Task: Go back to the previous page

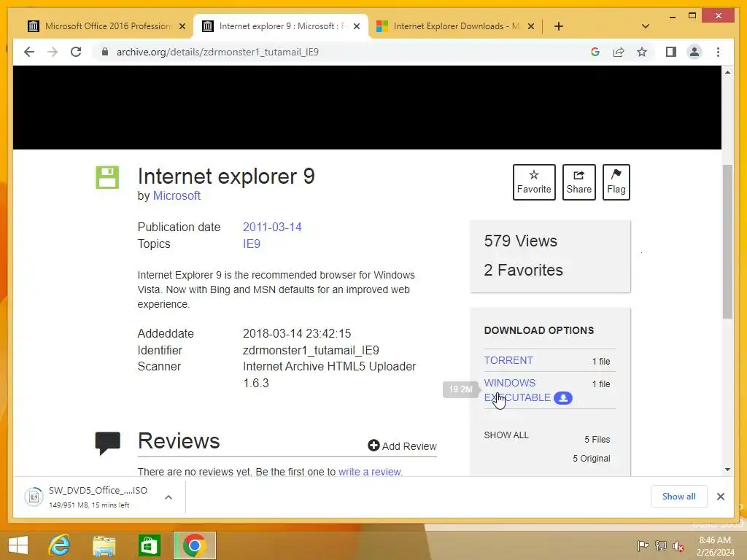Action: pyautogui.click(x=29, y=52)
